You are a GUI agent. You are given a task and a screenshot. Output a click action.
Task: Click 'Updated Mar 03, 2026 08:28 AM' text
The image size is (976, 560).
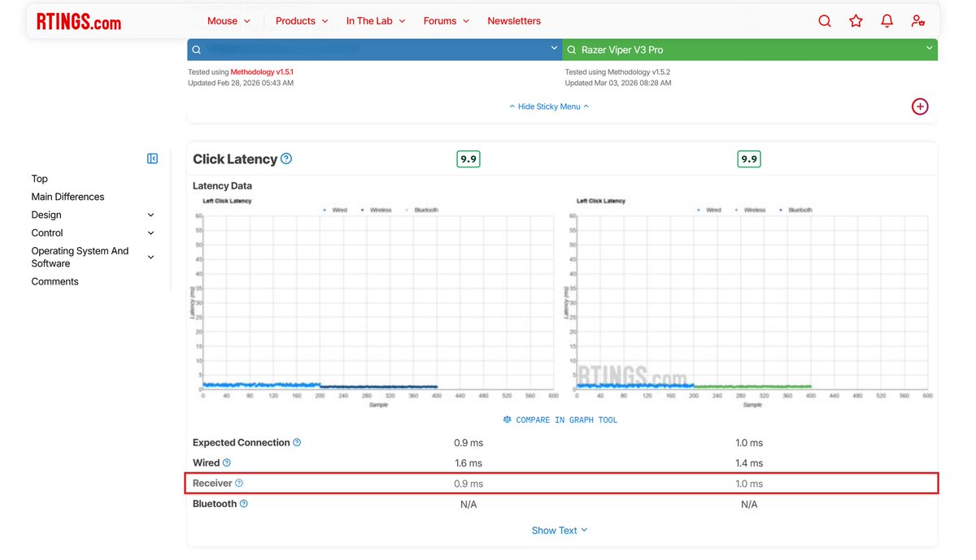[617, 83]
